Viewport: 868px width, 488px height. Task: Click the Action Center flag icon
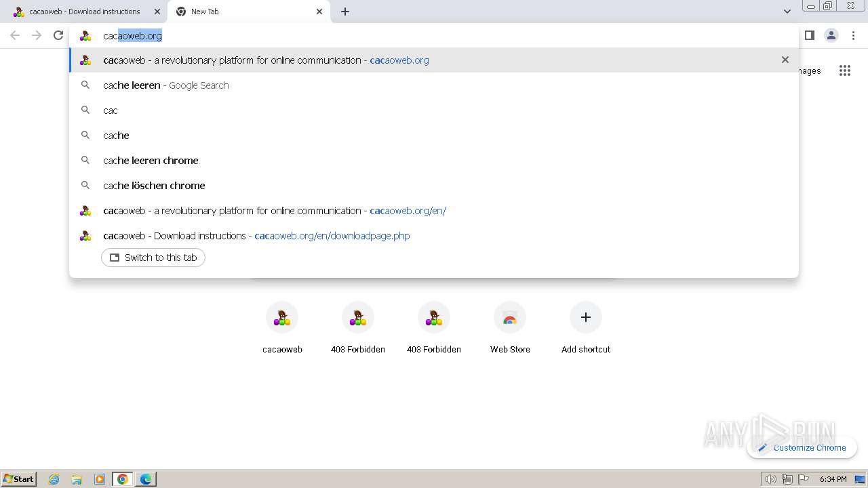(x=804, y=479)
